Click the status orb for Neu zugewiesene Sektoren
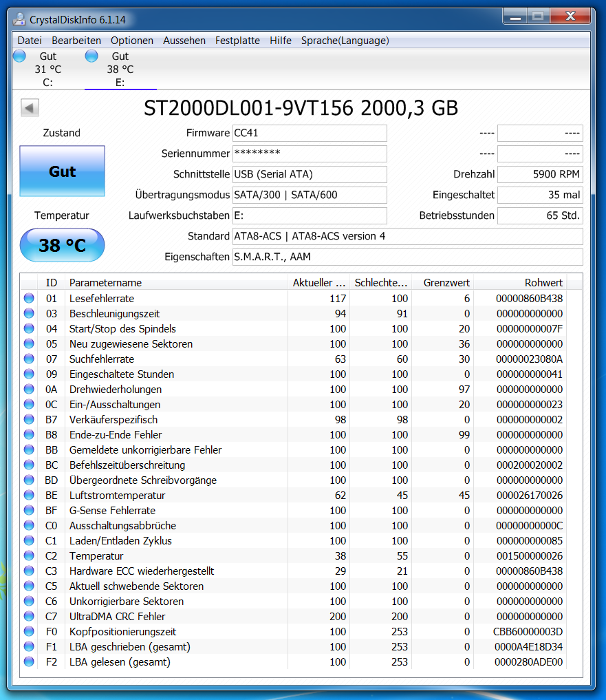606x700 pixels. point(29,343)
